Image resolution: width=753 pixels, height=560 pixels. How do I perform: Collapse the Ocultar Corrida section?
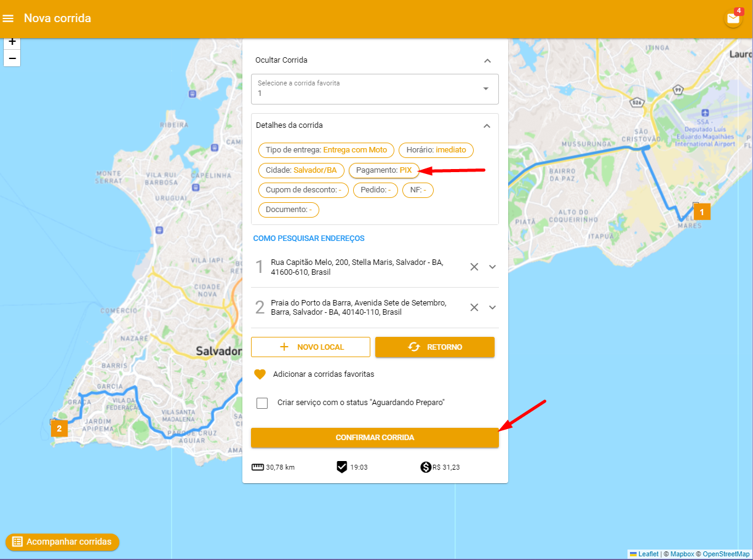coord(487,60)
